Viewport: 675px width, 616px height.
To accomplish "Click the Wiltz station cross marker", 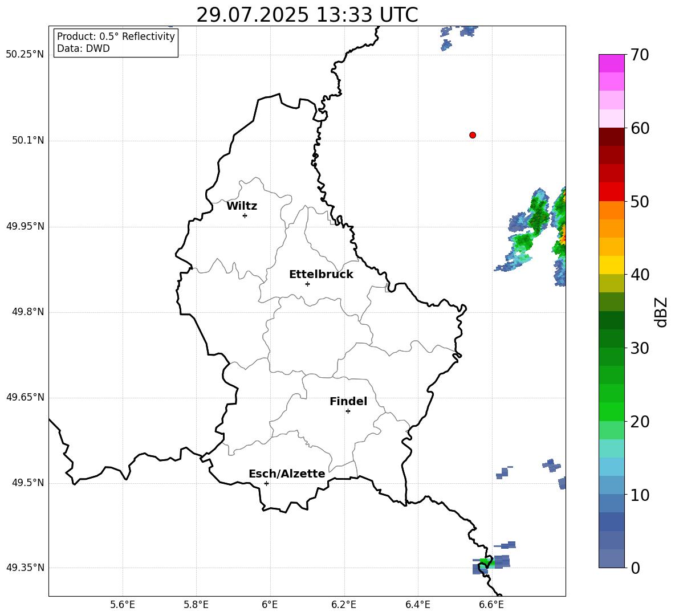I will pyautogui.click(x=245, y=215).
